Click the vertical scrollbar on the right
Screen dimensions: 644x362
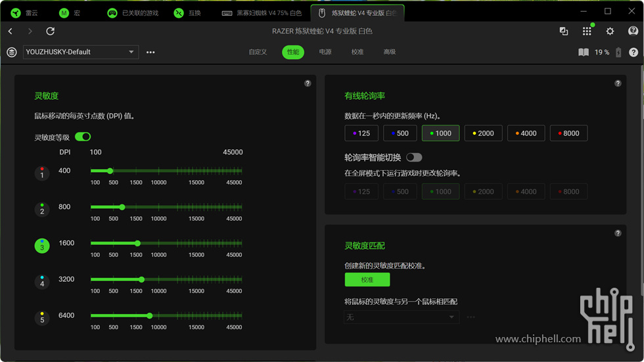pyautogui.click(x=641, y=181)
